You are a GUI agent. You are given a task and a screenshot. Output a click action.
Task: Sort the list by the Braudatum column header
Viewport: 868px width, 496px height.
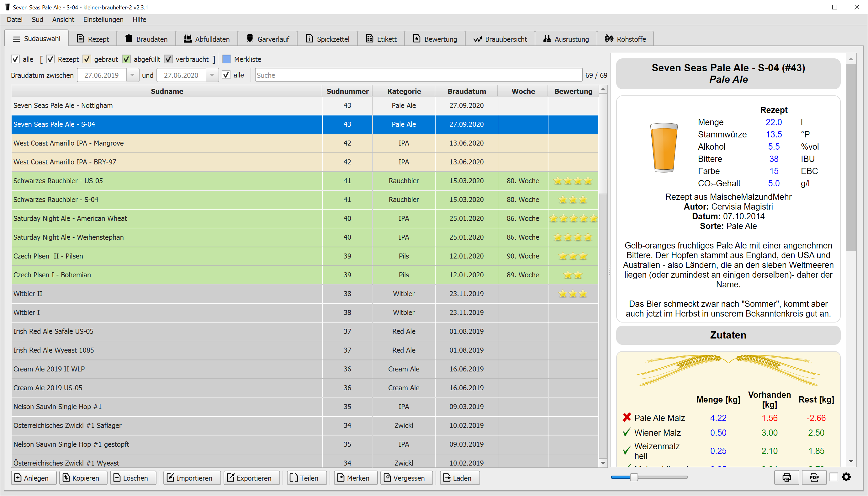[466, 91]
